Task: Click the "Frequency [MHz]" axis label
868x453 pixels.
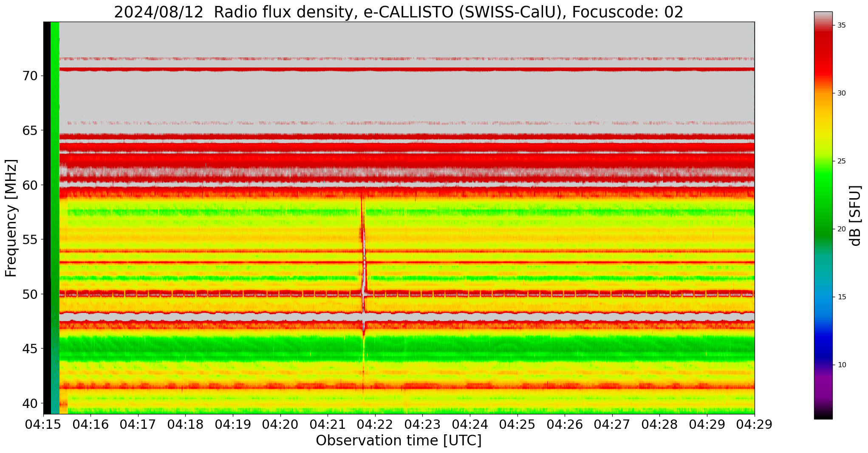Action: 11,218
